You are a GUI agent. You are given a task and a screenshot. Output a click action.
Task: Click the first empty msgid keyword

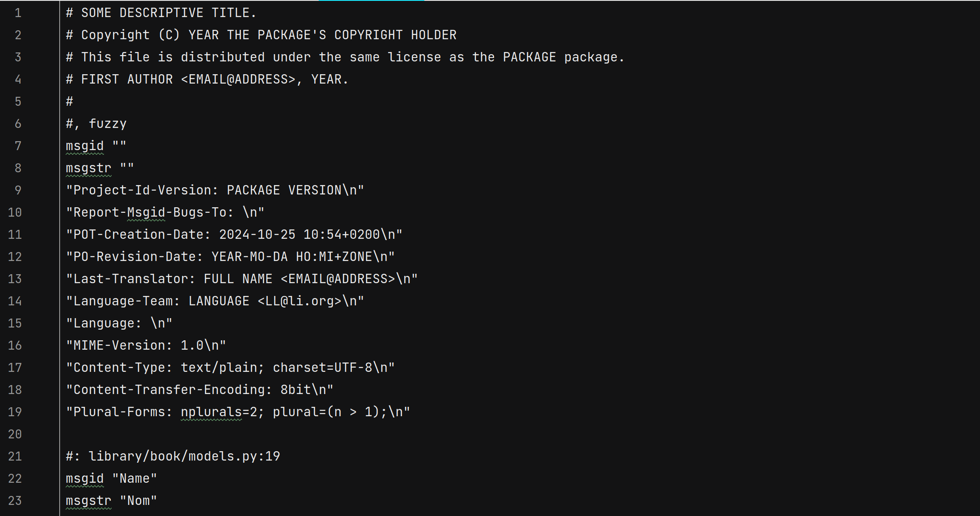coord(85,146)
